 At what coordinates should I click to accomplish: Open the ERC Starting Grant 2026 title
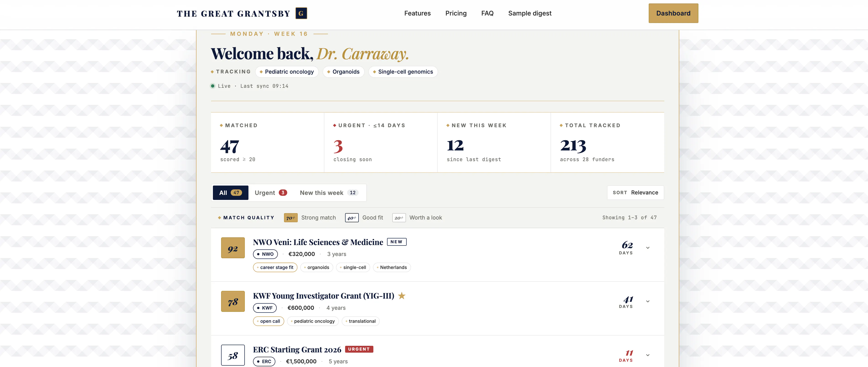(x=297, y=349)
